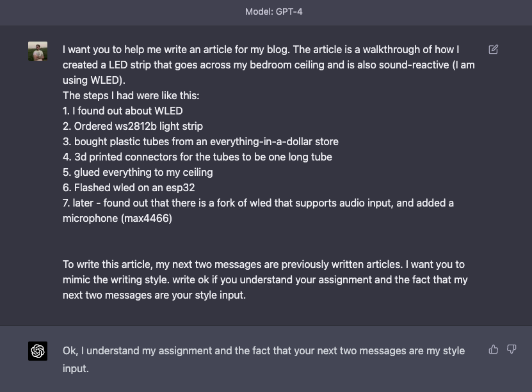This screenshot has height=392, width=532.
Task: Click the first line 'I want you to help me write'
Action: click(x=261, y=49)
